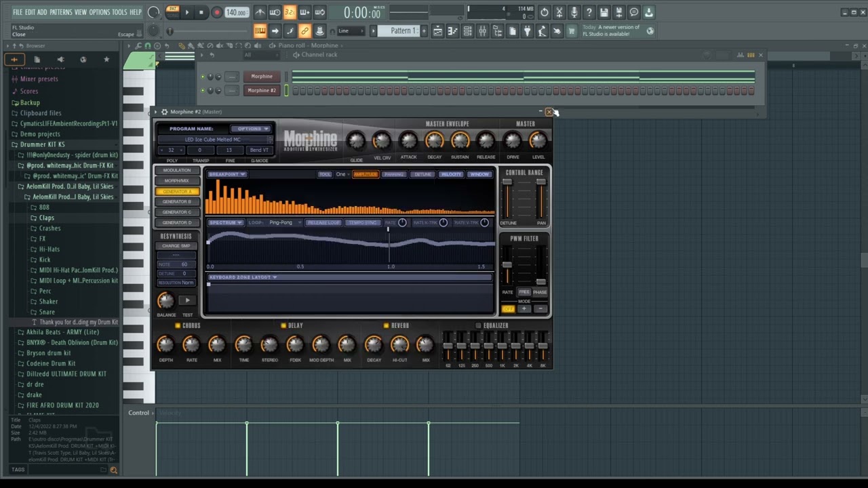Expand the Drummer KIT KS folder
This screenshot has width=868, height=488.
tap(42, 144)
